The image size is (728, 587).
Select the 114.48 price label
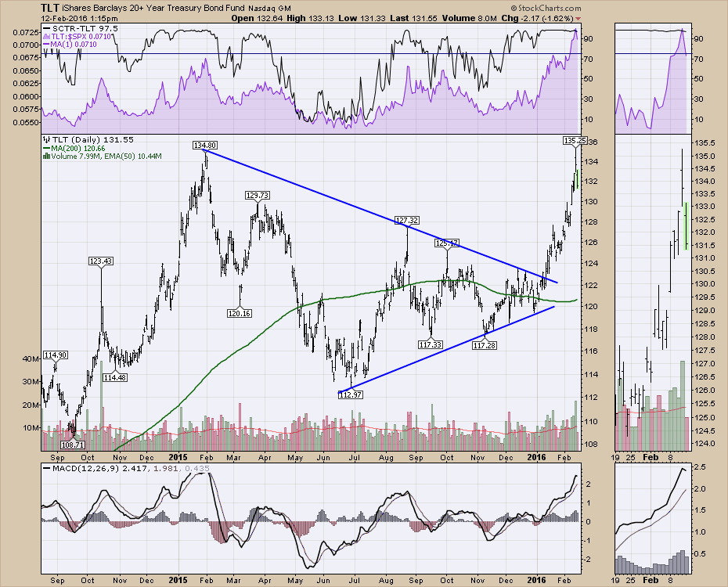pyautogui.click(x=115, y=377)
